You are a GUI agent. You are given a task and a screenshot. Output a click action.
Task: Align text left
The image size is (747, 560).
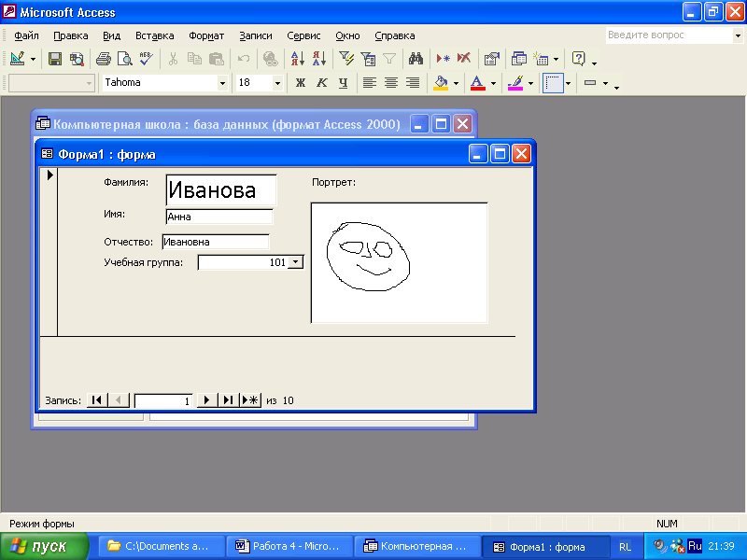[x=369, y=83]
